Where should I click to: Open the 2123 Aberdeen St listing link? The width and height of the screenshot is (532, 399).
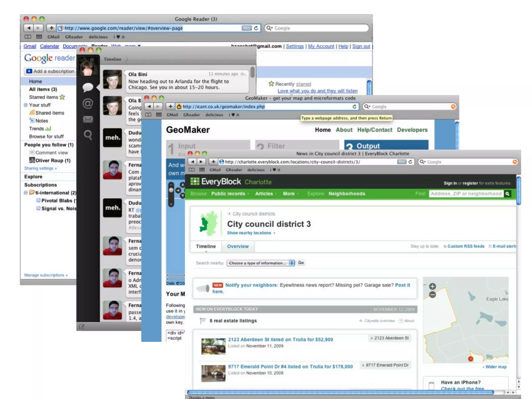tap(280, 340)
